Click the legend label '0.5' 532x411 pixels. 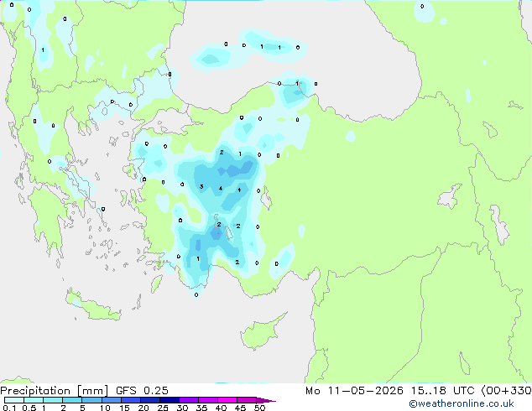pyautogui.click(x=29, y=408)
